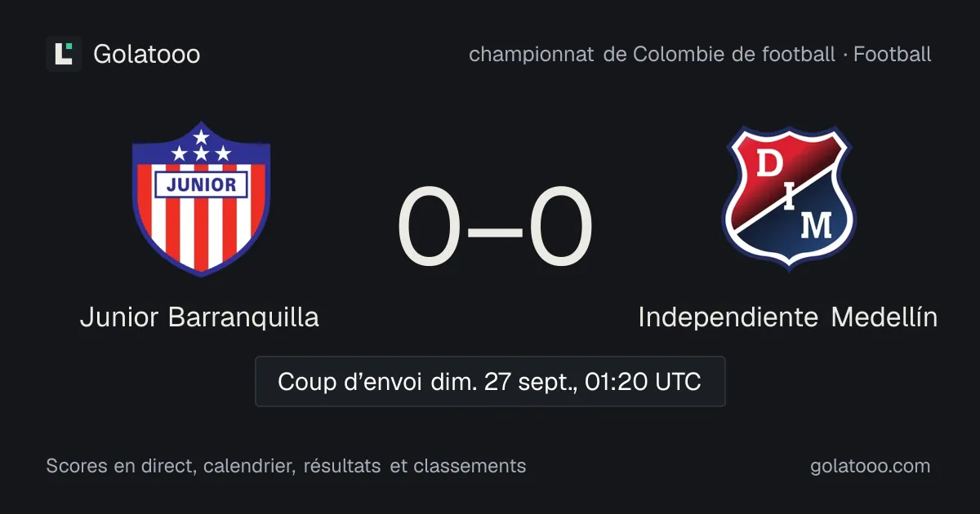Click the letter D on the DIM shield
Image resolution: width=980 pixels, height=514 pixels.
(x=768, y=164)
